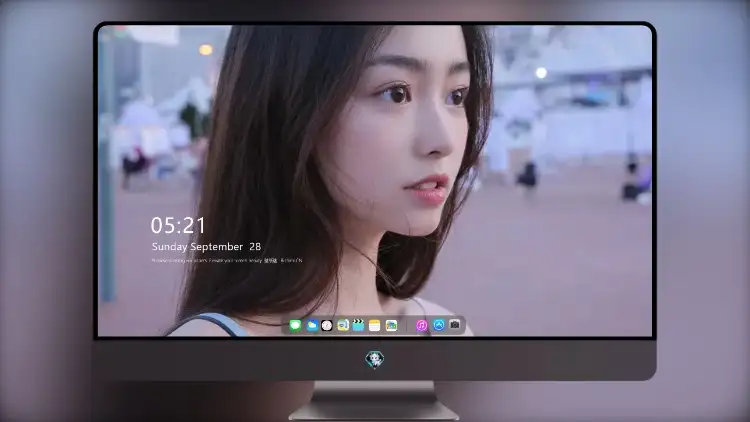750x422 pixels.
Task: Click the Sunday September 28 date text
Action: 206,246
